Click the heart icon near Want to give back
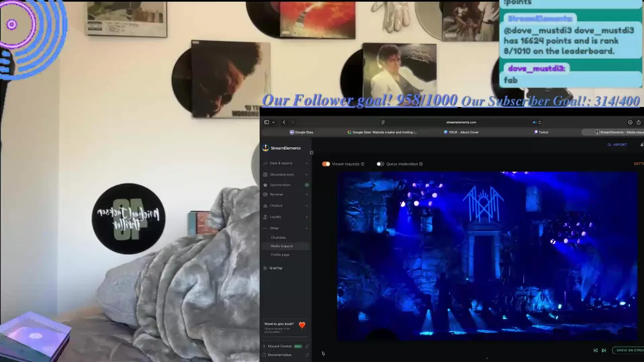This screenshot has height=362, width=644. coord(302,325)
